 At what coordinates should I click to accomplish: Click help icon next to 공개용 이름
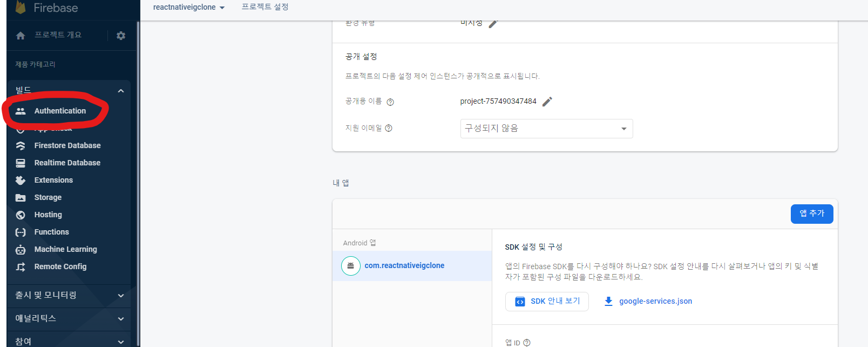coord(390,102)
